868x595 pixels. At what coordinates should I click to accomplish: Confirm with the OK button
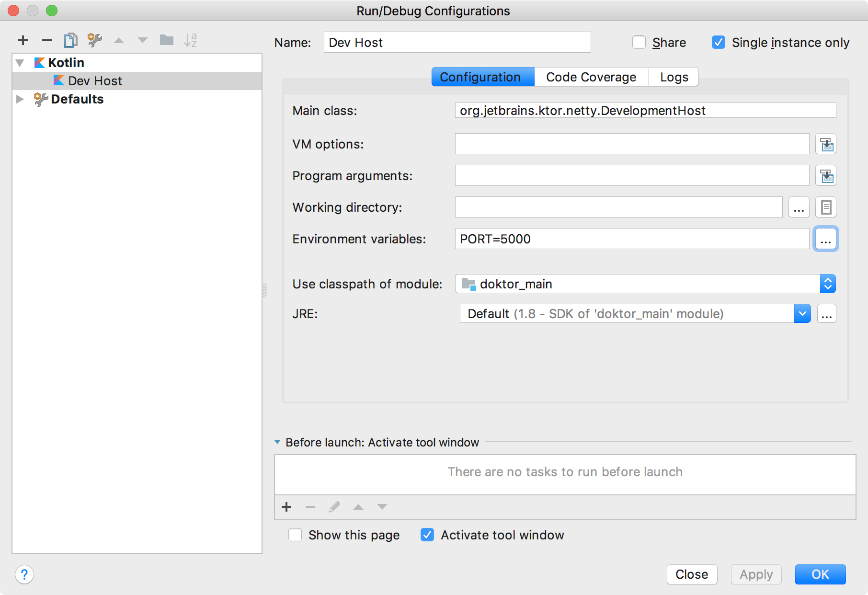821,574
